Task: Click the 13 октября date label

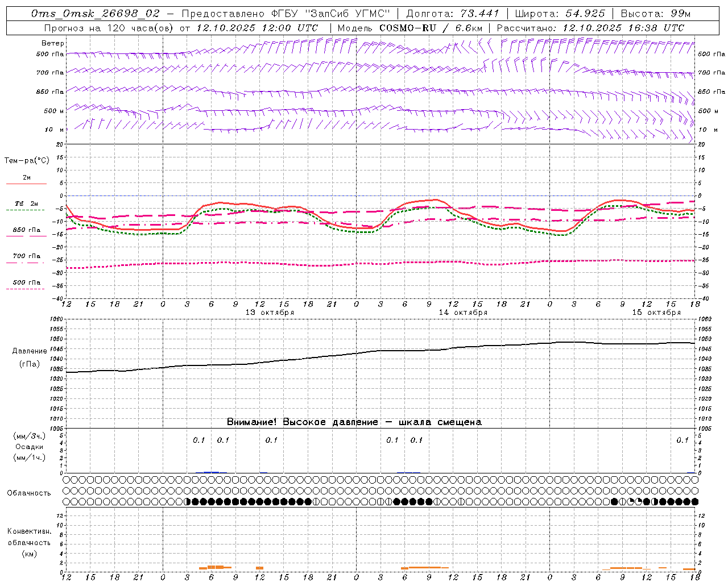Action: tap(270, 313)
